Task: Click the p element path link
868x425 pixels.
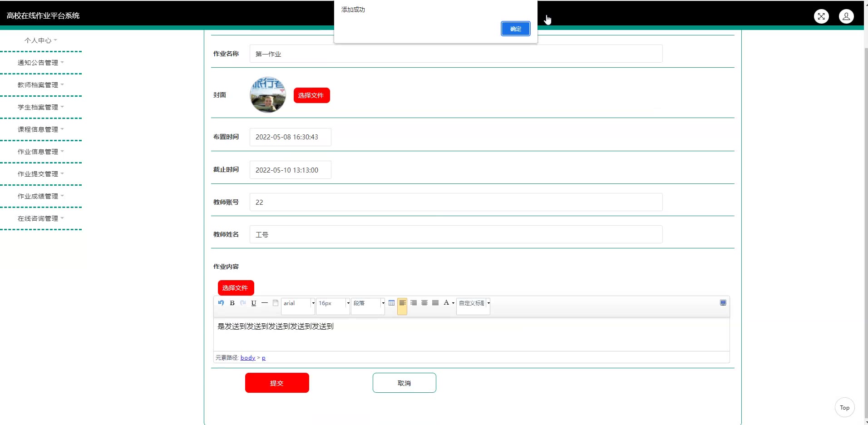Action: [264, 358]
